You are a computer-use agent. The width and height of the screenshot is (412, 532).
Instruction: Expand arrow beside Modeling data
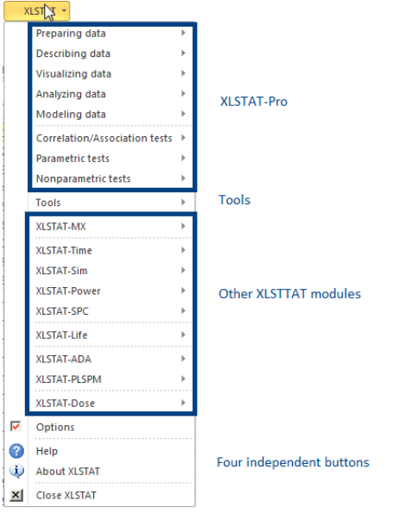pyautogui.click(x=183, y=114)
